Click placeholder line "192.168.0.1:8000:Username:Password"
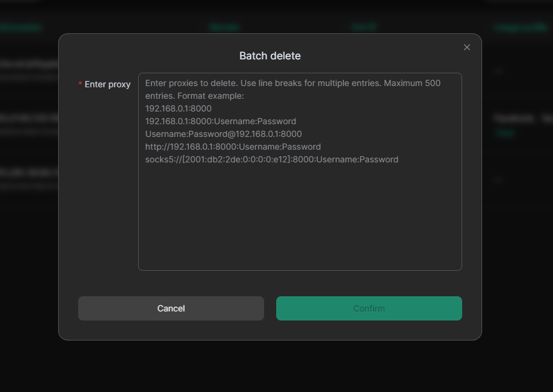Screen dimensions: 553x392 220,121
